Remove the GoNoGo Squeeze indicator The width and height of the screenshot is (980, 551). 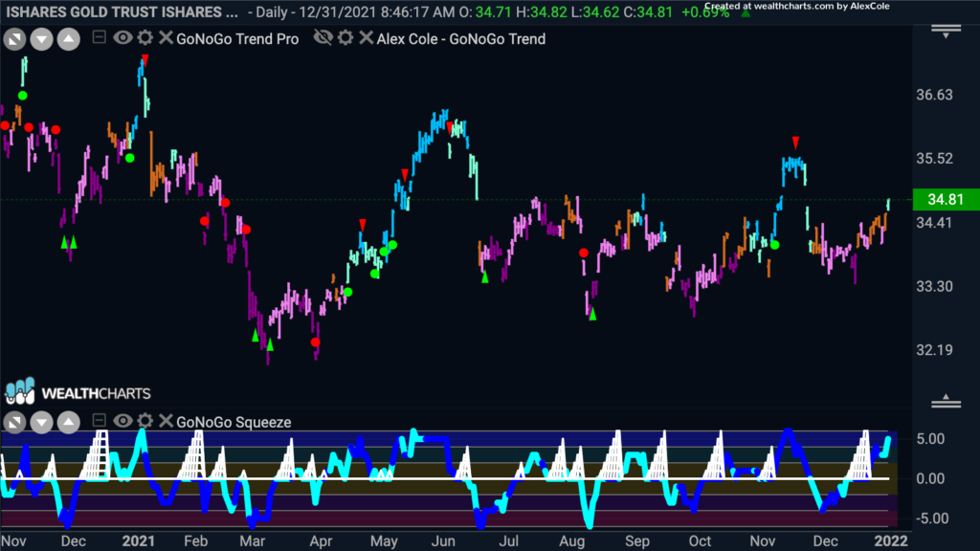[165, 421]
